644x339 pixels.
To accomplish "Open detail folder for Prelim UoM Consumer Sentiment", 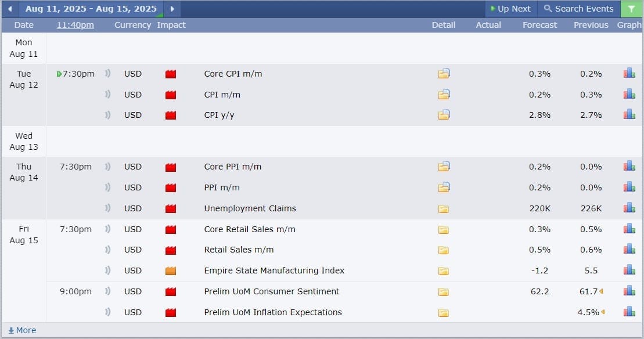I will 444,292.
